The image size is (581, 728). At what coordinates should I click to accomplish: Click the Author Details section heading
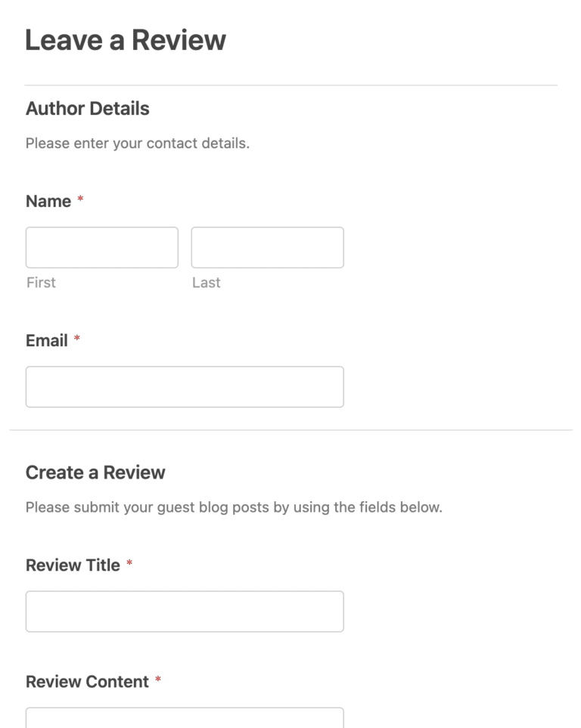pos(87,109)
